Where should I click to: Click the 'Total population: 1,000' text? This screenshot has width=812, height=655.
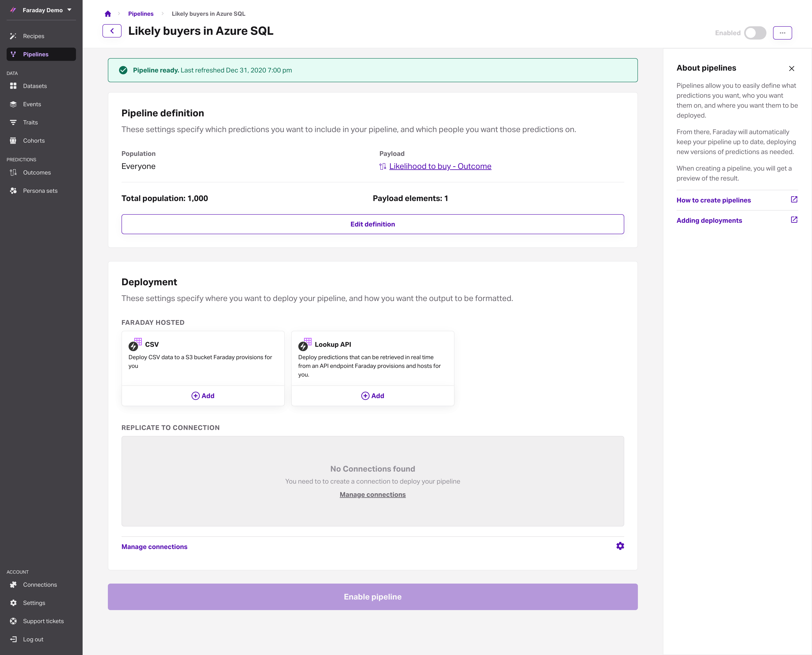tap(165, 199)
